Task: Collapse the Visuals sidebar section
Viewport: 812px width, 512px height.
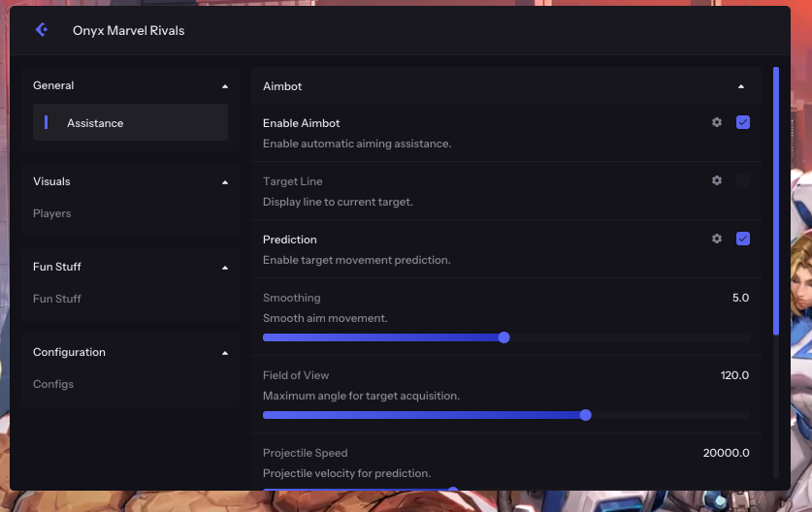Action: pos(225,182)
